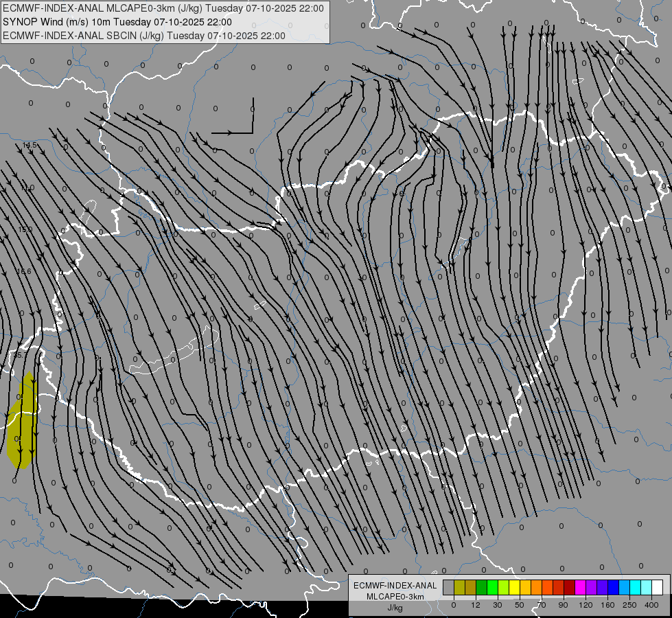Select the pure blue legend swatch
This screenshot has height=618, width=672.
(613, 587)
